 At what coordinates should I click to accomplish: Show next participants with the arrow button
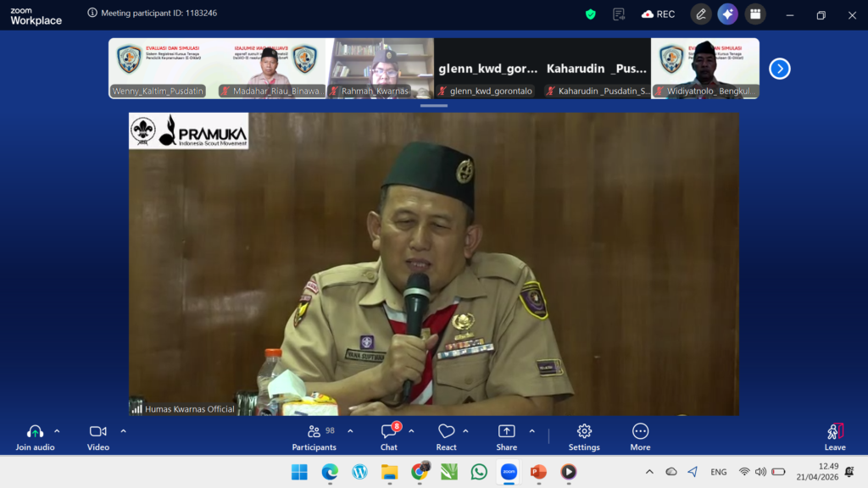[779, 69]
